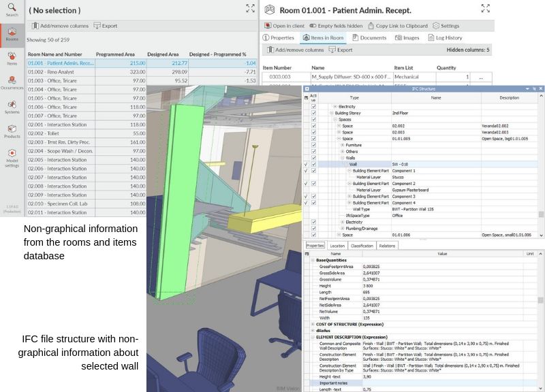
Task: Expand the Furniture tree node
Action: point(343,145)
